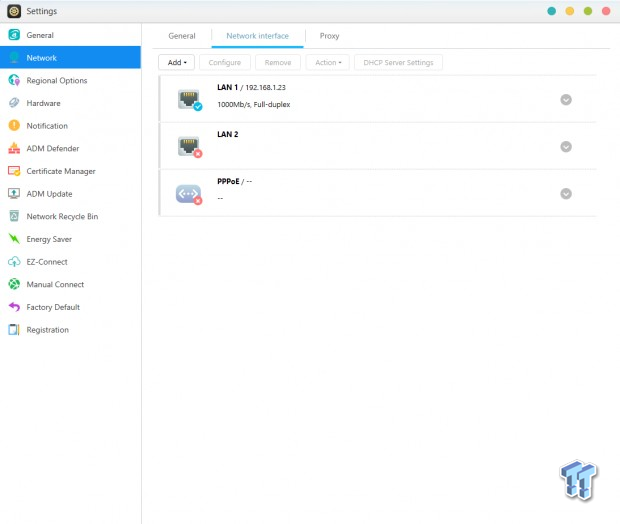Open Regional Options settings
The width and height of the screenshot is (620, 524).
[70, 80]
